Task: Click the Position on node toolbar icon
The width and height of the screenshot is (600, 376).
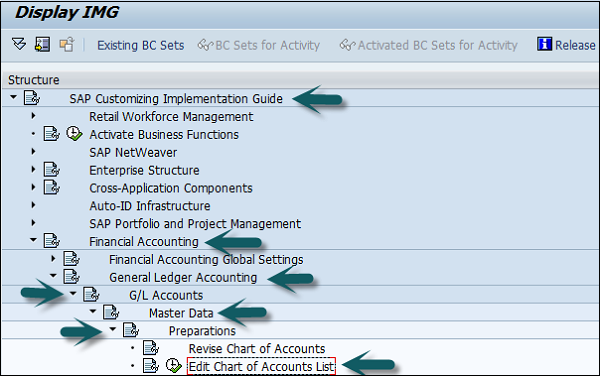Action: click(42, 45)
